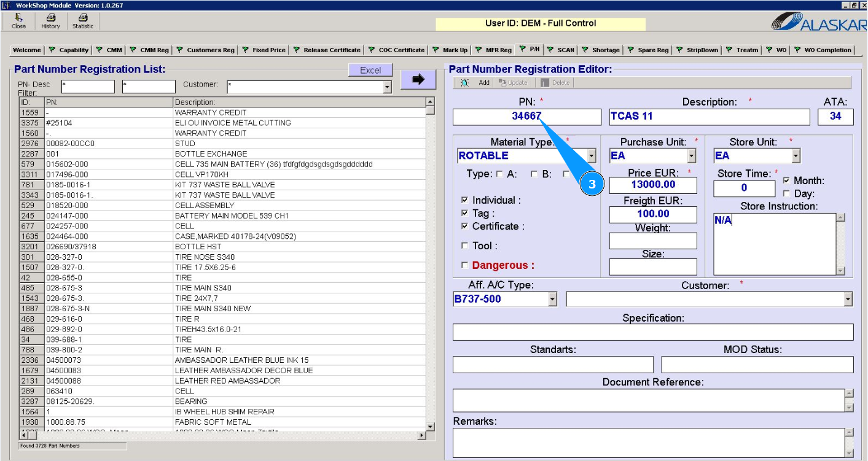Switch to the Release Certificate tab
868x461 pixels.
[327, 50]
